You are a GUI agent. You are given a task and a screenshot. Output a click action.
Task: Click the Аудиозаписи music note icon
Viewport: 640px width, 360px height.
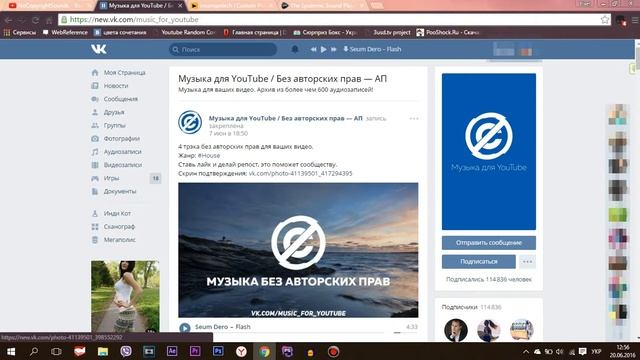click(x=95, y=151)
